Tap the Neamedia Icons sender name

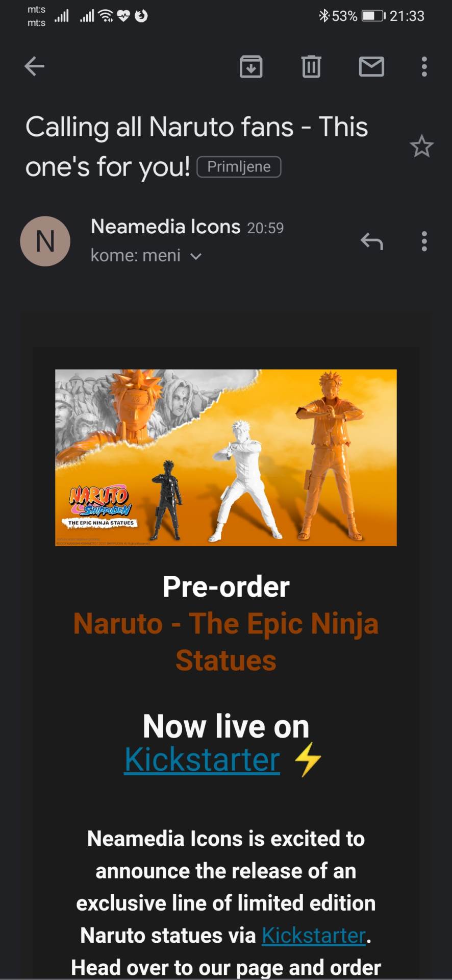[x=165, y=227]
